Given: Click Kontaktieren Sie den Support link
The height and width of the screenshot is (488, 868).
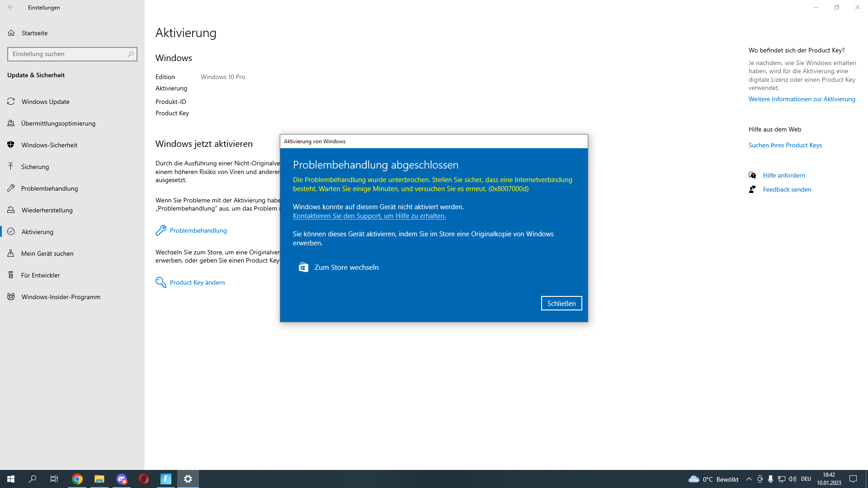Looking at the screenshot, I should (x=369, y=216).
